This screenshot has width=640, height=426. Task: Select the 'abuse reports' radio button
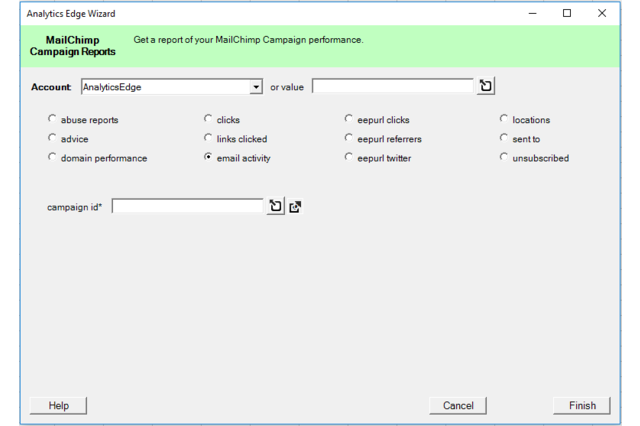pos(52,118)
